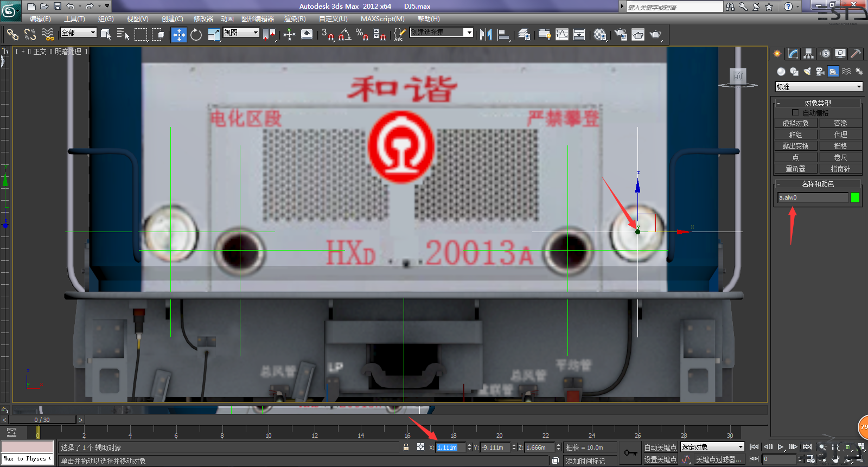The width and height of the screenshot is (868, 467).
Task: Open the 选定对象 key filter dropdown
Action: 712,447
